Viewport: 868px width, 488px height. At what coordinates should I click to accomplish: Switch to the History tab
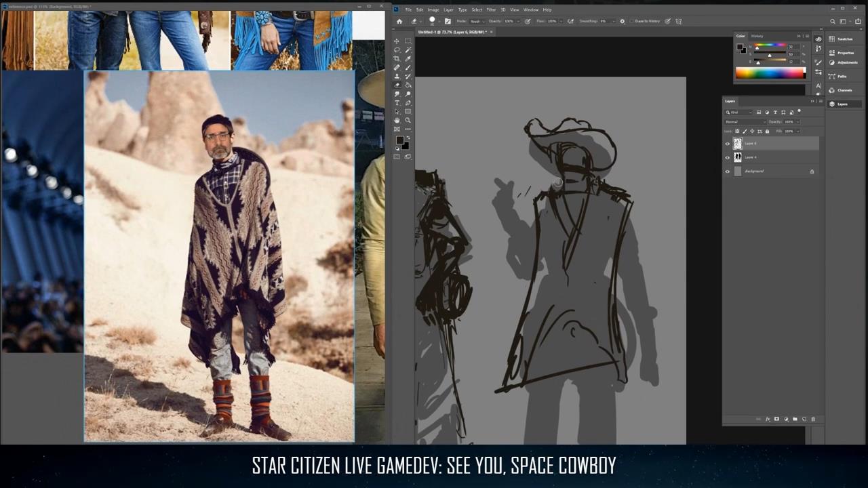(x=757, y=36)
